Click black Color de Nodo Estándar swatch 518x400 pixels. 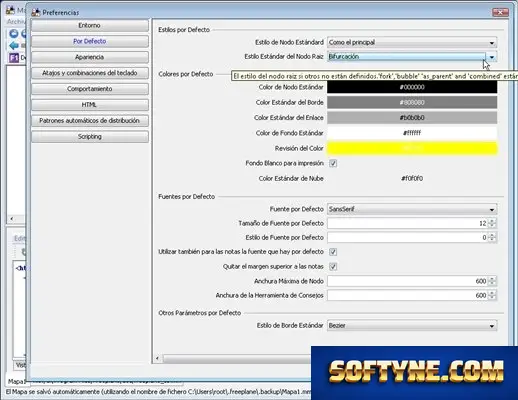coord(412,87)
